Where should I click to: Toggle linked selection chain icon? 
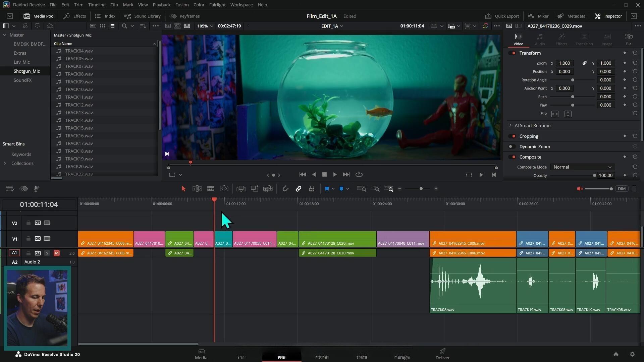(298, 189)
